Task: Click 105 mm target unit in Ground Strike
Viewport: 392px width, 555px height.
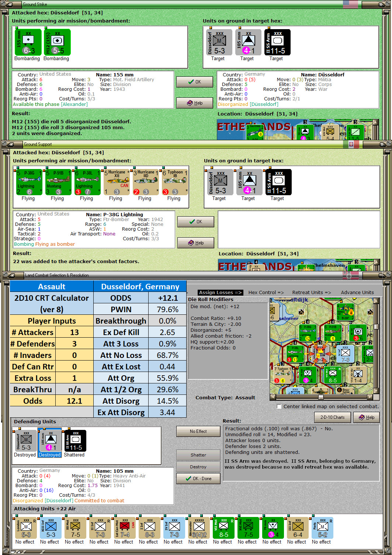Action: pos(248,42)
